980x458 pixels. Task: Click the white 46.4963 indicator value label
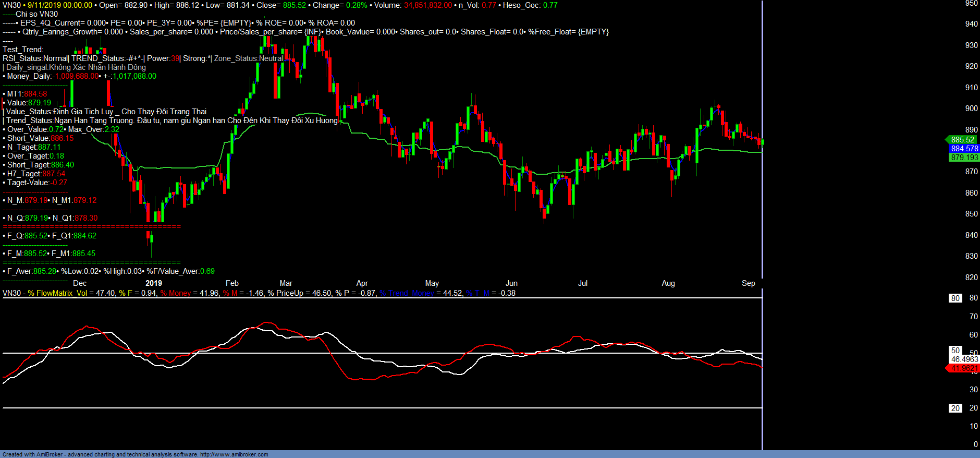click(964, 359)
